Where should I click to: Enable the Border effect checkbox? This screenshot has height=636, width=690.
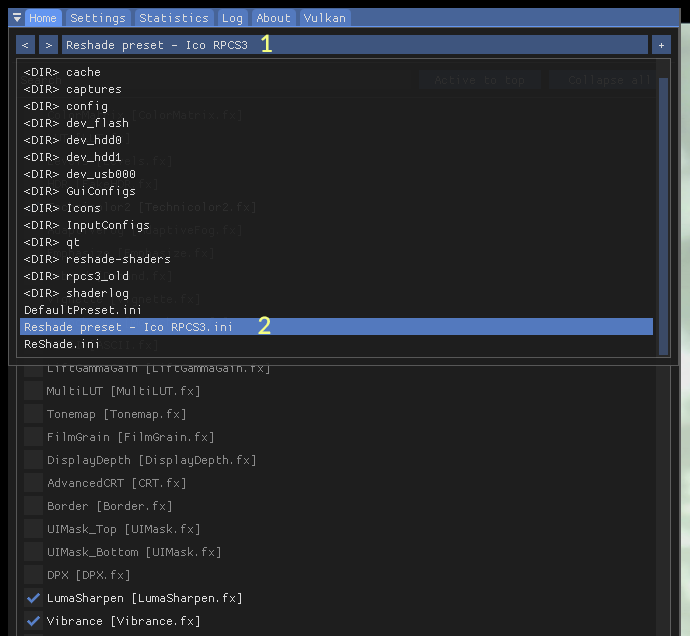(33, 506)
